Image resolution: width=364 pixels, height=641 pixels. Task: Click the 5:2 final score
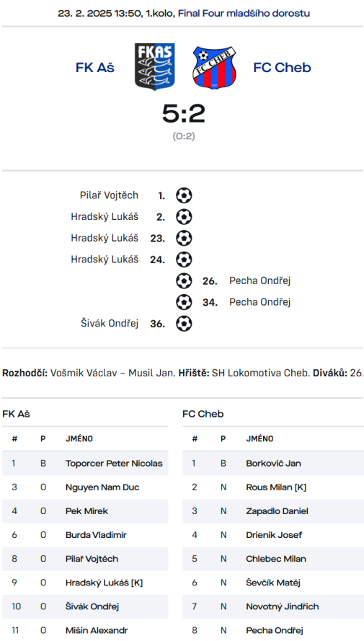coord(184,113)
